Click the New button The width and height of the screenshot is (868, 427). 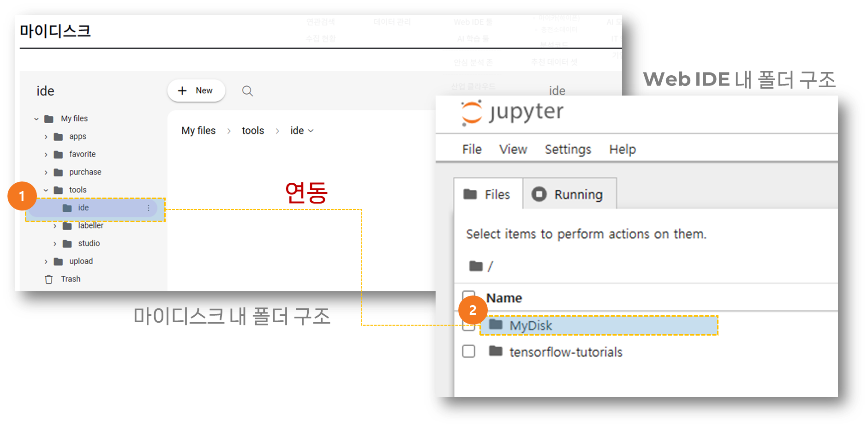pos(196,91)
